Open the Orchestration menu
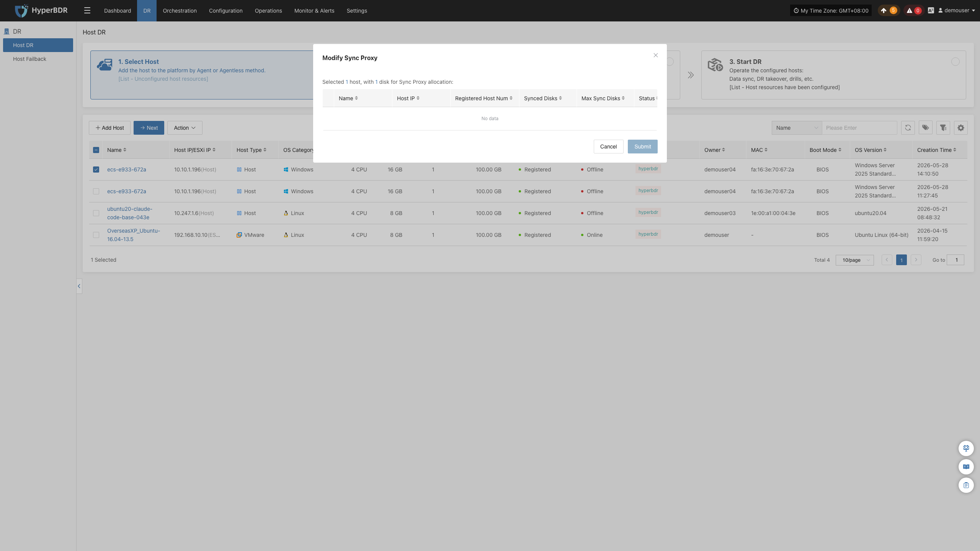The image size is (980, 551). (180, 11)
